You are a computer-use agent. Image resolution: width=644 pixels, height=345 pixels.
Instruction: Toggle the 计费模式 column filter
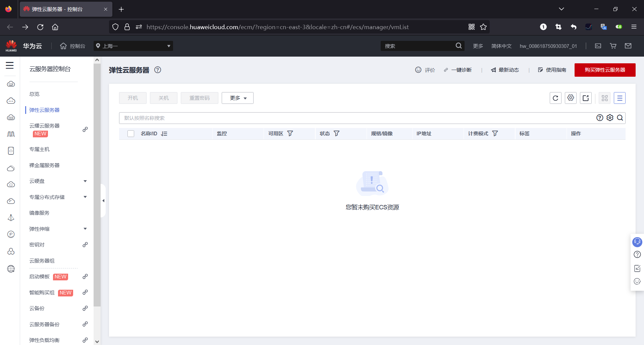(495, 133)
